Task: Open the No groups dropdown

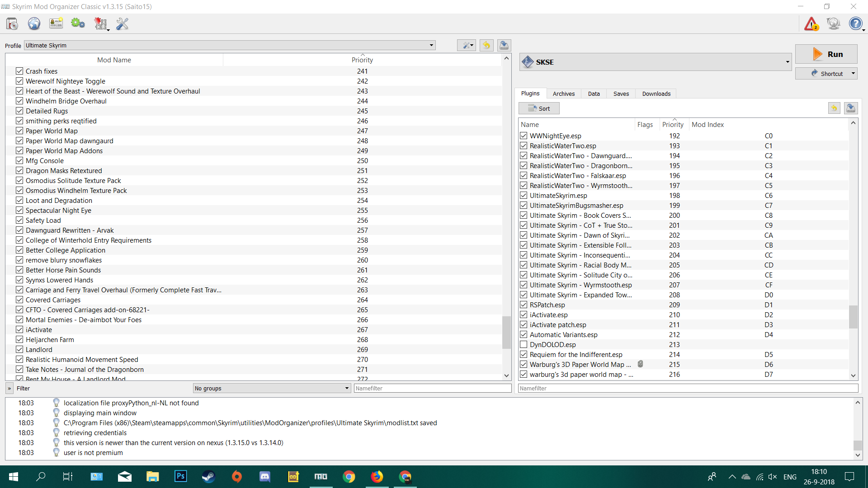Action: pyautogui.click(x=272, y=388)
